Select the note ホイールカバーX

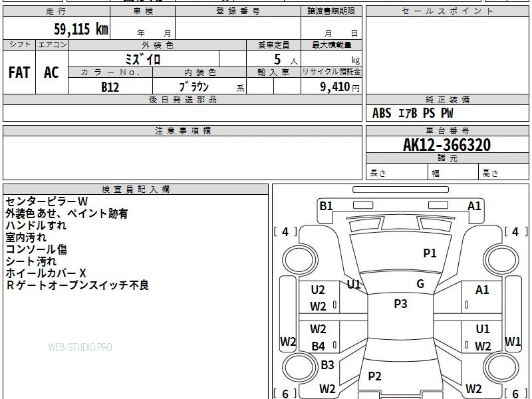pos(46,273)
